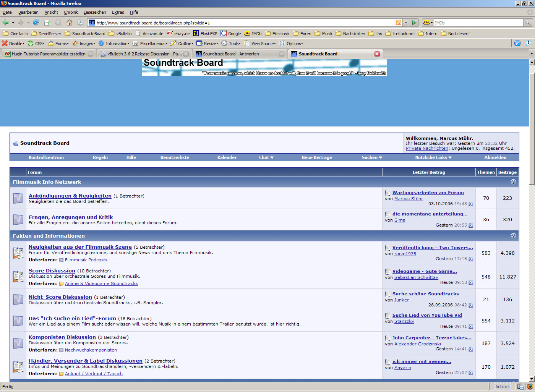Open the Benutzerliste link
Viewport: 535px width, 392px height.
tap(175, 157)
